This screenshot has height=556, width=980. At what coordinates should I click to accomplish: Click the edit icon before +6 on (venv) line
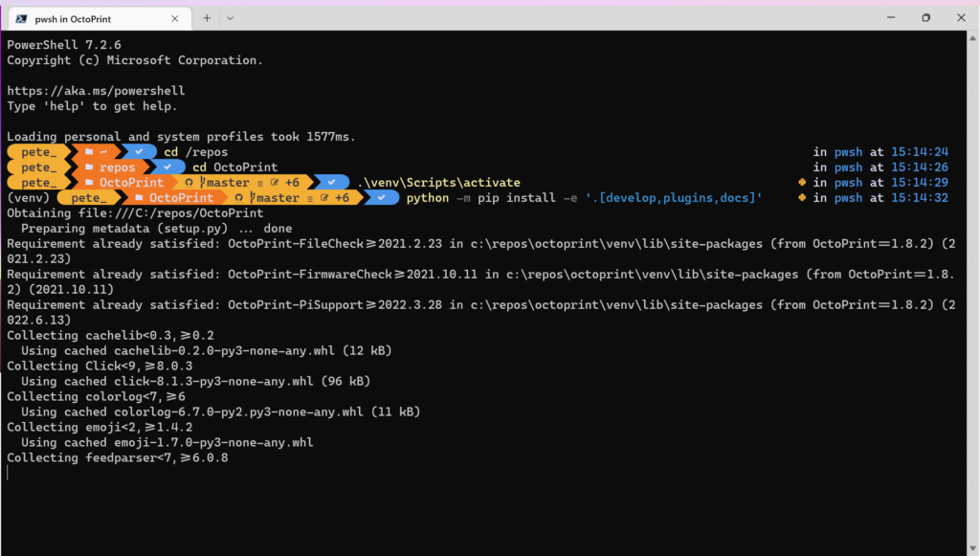point(324,197)
